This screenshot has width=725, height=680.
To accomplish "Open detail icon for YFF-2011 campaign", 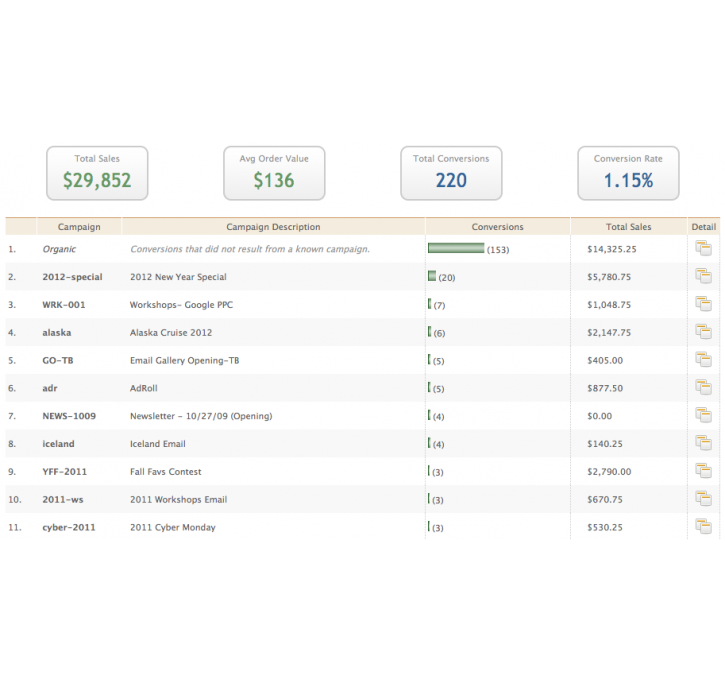I will 703,471.
